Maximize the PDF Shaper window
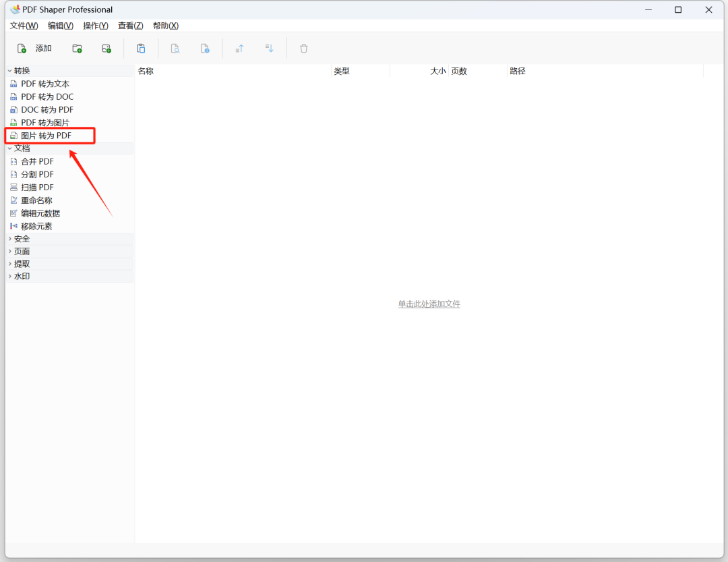This screenshot has height=562, width=728. click(678, 9)
